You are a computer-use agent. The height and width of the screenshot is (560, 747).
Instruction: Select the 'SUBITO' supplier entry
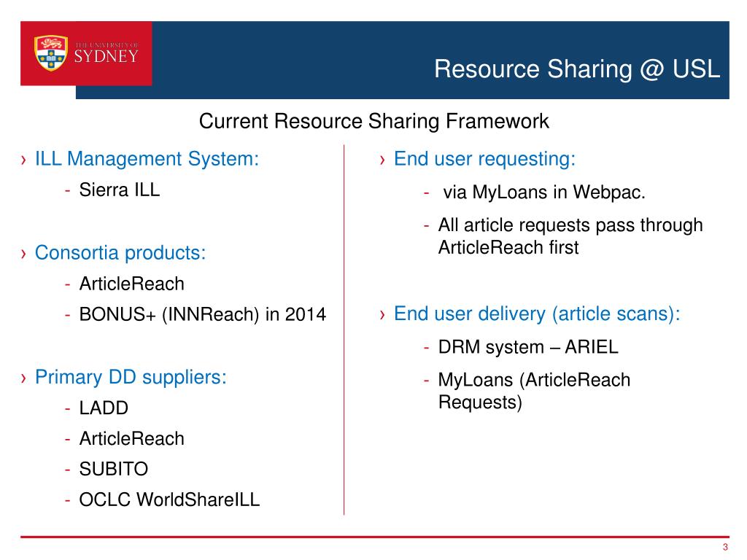113,469
